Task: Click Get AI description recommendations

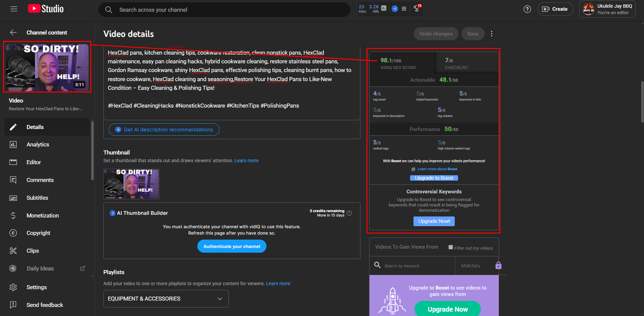Action: (x=164, y=130)
